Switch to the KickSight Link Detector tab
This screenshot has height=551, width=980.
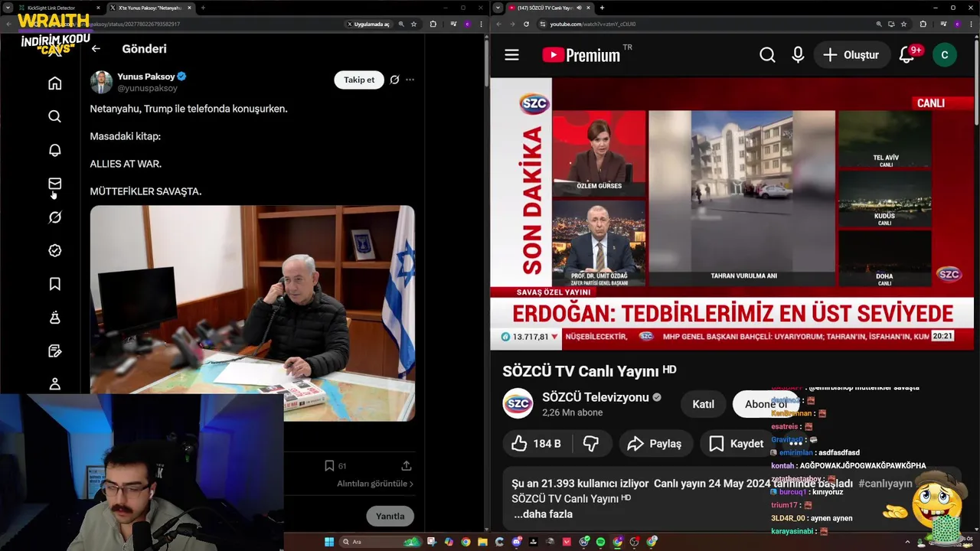[x=58, y=8]
